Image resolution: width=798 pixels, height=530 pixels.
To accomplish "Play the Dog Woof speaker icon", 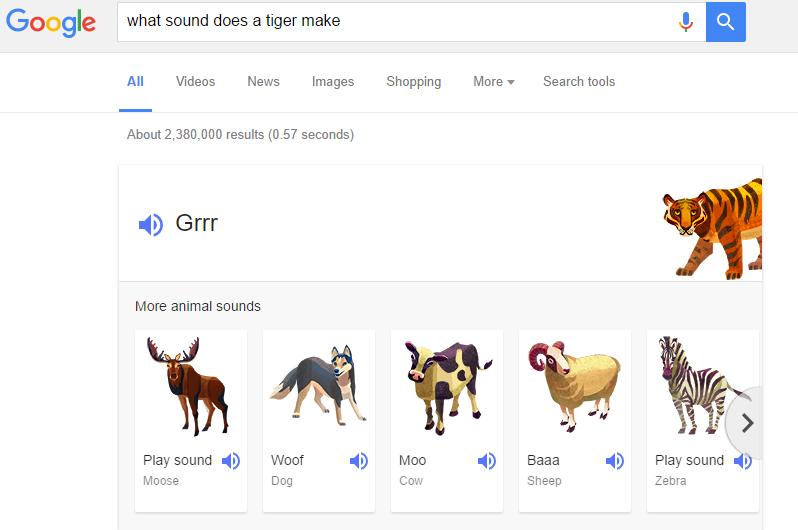I will [359, 461].
